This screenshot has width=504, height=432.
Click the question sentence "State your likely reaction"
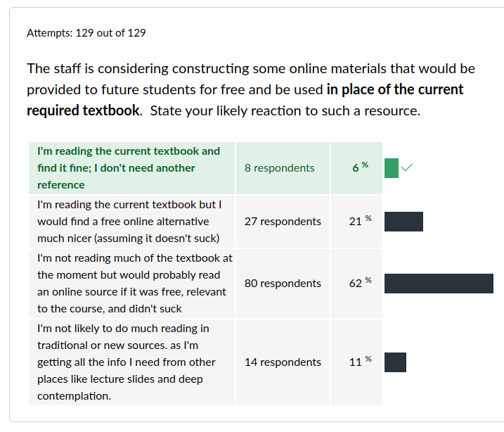pos(285,110)
